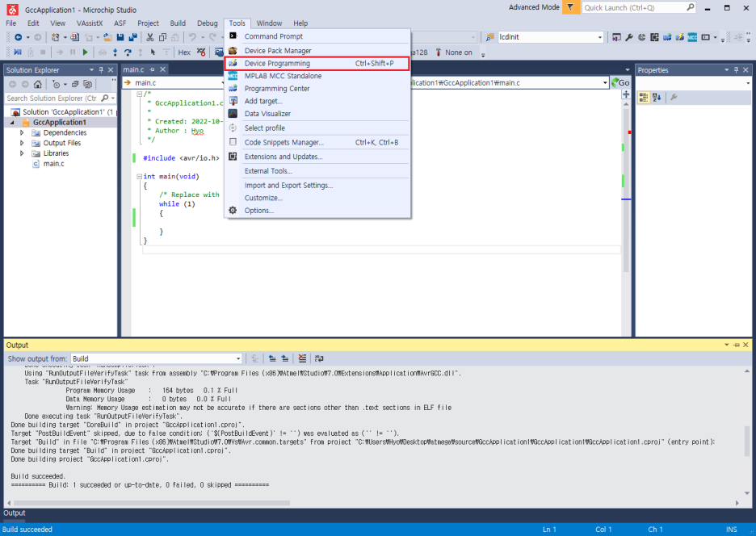Viewport: 756px width, 536px height.
Task: Click the Clear All icon in Output toolbar
Action: click(x=302, y=358)
